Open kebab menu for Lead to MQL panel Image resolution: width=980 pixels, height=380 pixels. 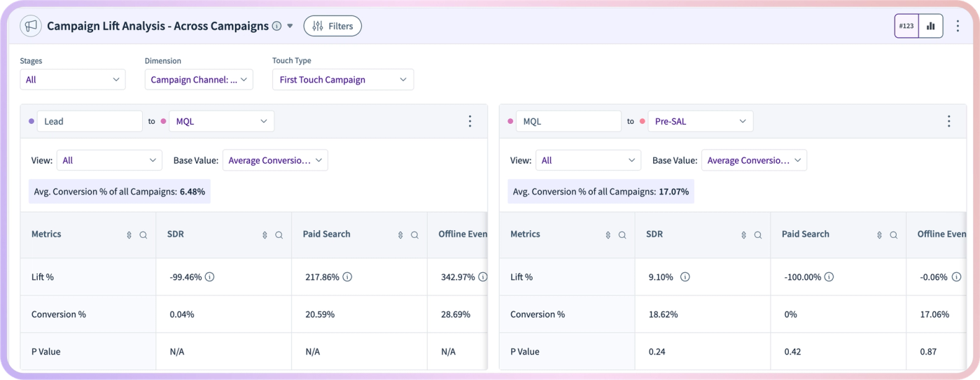tap(470, 121)
